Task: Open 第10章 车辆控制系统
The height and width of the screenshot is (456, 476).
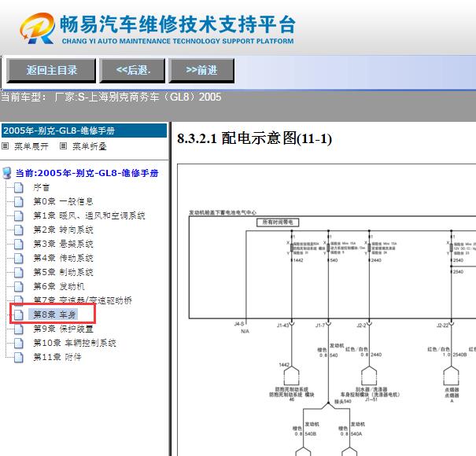Action: click(75, 343)
